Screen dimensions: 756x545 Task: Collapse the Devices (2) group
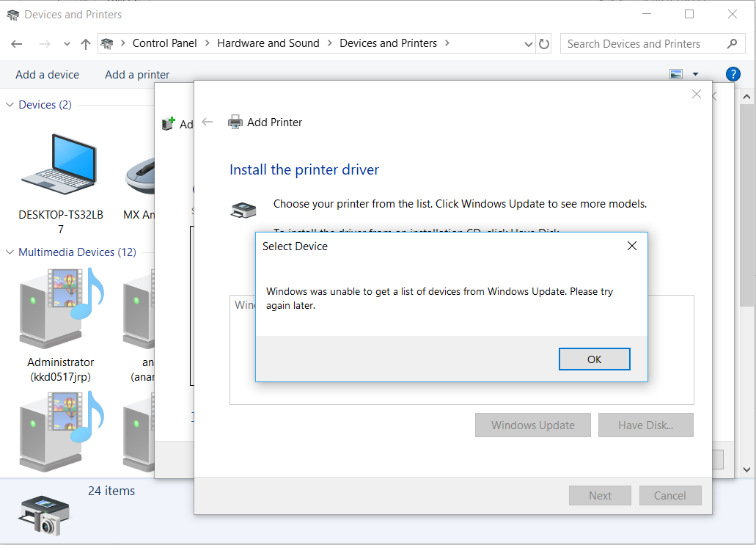click(x=10, y=105)
